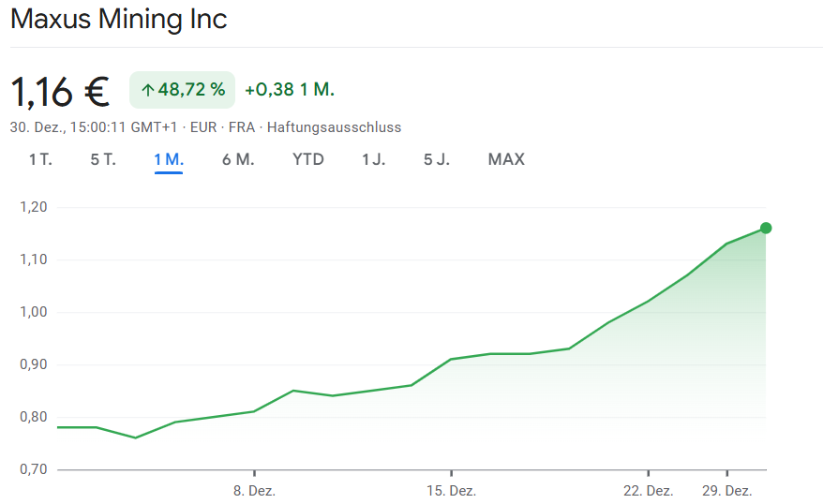
Task: Click the 8. Dez. date axis label
Action: 254,491
